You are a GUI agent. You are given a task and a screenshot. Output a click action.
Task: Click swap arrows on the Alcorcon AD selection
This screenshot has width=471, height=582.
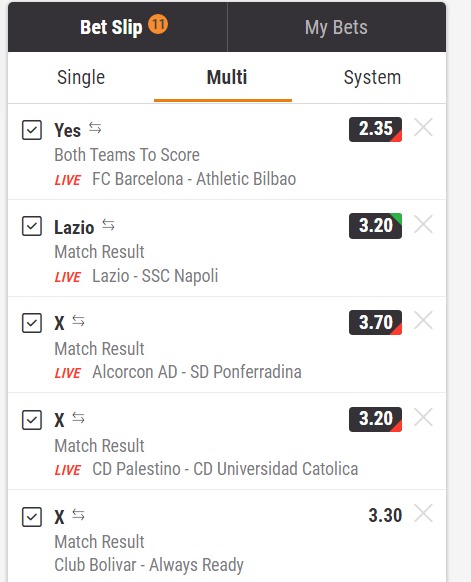(x=78, y=321)
